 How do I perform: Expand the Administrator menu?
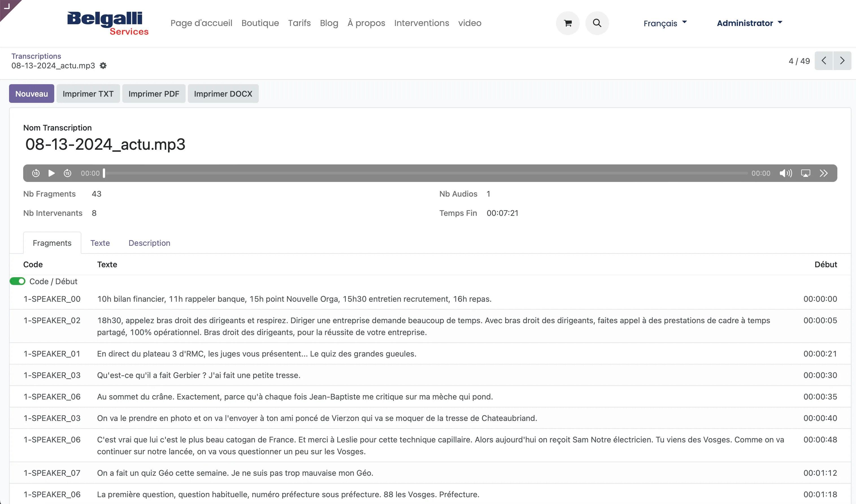pos(749,23)
